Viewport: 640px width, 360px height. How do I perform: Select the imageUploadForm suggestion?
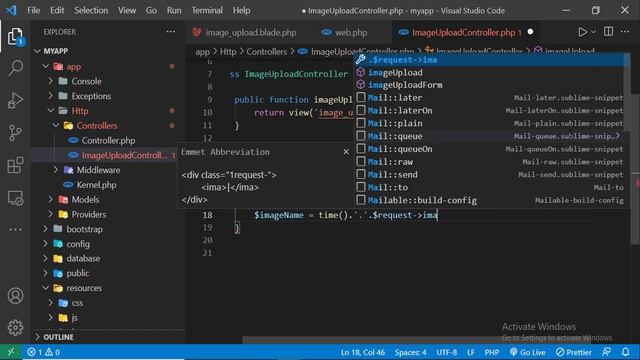(x=489, y=85)
